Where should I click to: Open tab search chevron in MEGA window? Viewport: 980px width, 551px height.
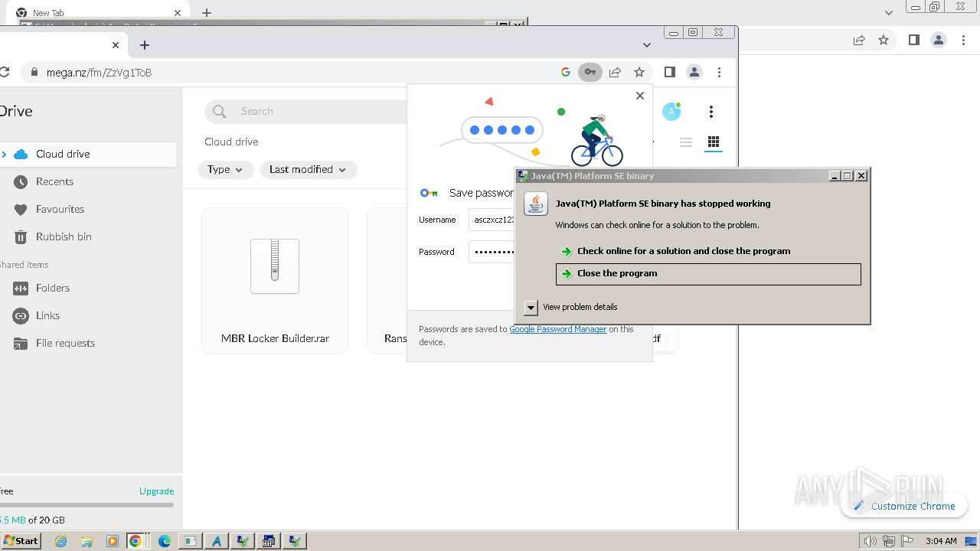(647, 45)
